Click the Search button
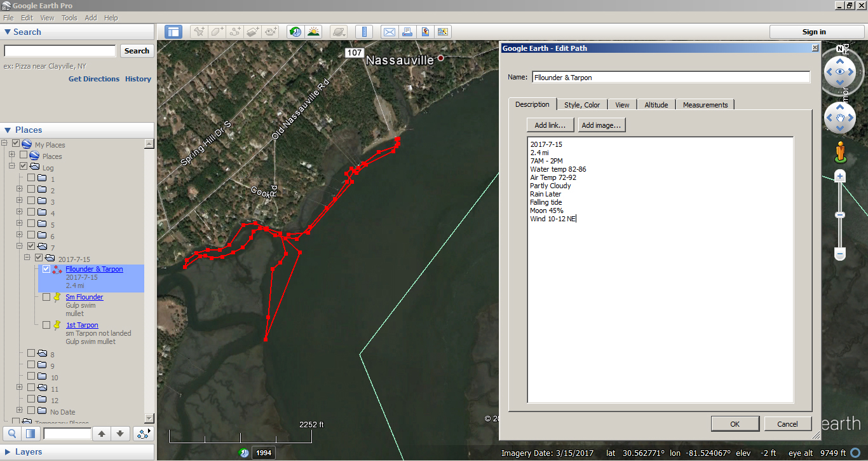The width and height of the screenshot is (868, 461). pos(137,51)
